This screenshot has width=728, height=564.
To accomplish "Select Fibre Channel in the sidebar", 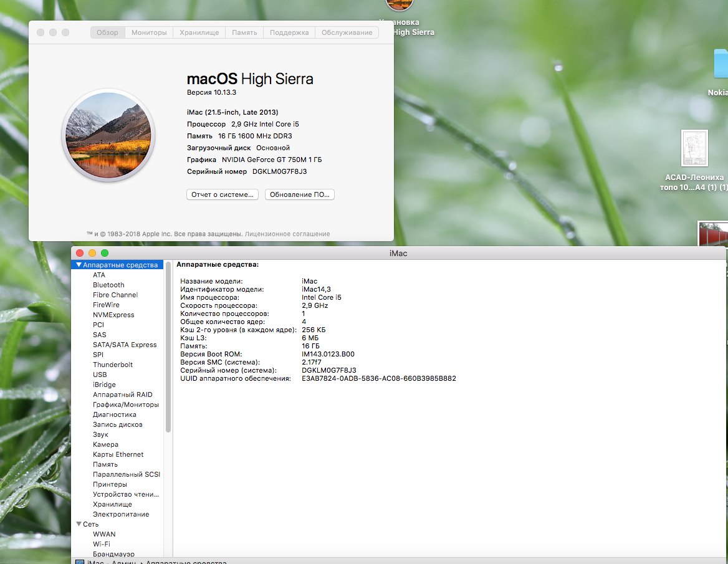I will [x=115, y=295].
